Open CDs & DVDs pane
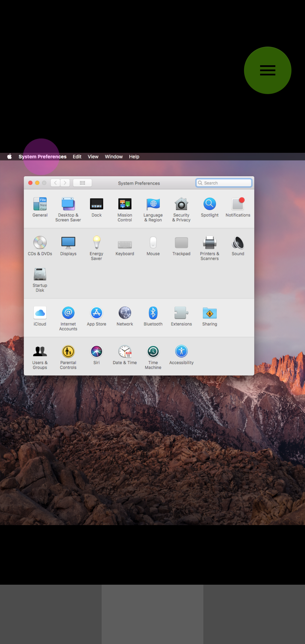The width and height of the screenshot is (305, 644). click(x=40, y=246)
